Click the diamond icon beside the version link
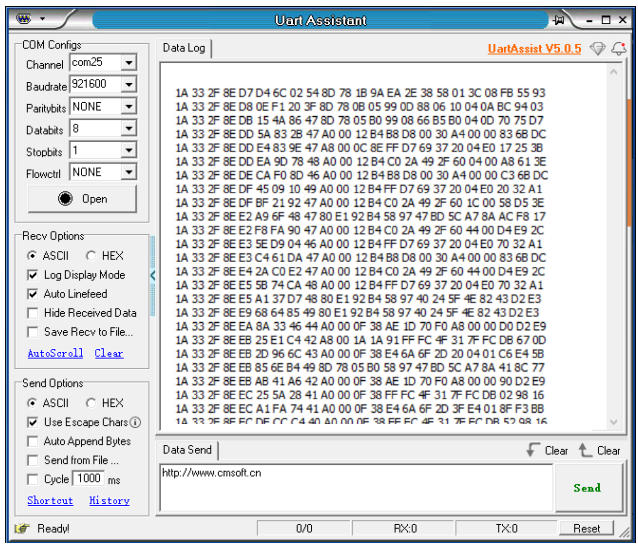638x547 pixels. click(597, 48)
